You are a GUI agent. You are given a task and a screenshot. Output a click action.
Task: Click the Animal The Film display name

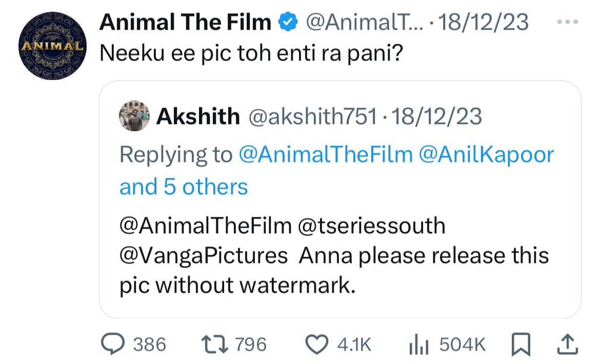[185, 22]
